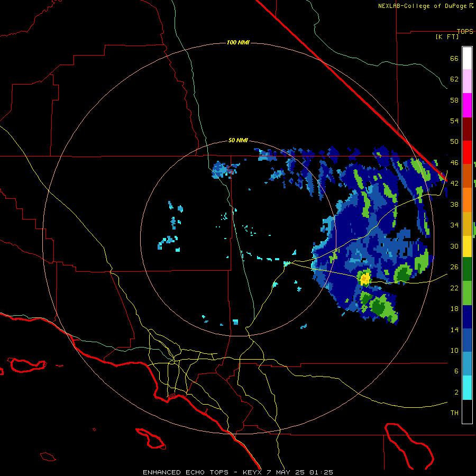Click the '42' legend label

(x=454, y=183)
